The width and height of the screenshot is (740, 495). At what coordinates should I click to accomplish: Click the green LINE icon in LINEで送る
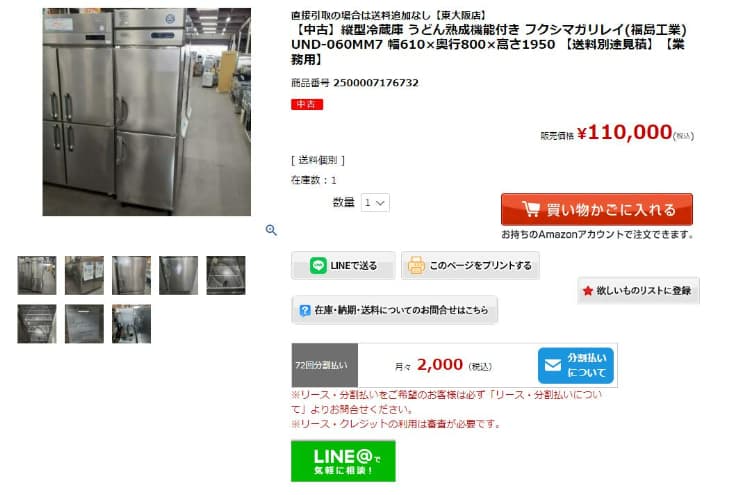coord(318,266)
